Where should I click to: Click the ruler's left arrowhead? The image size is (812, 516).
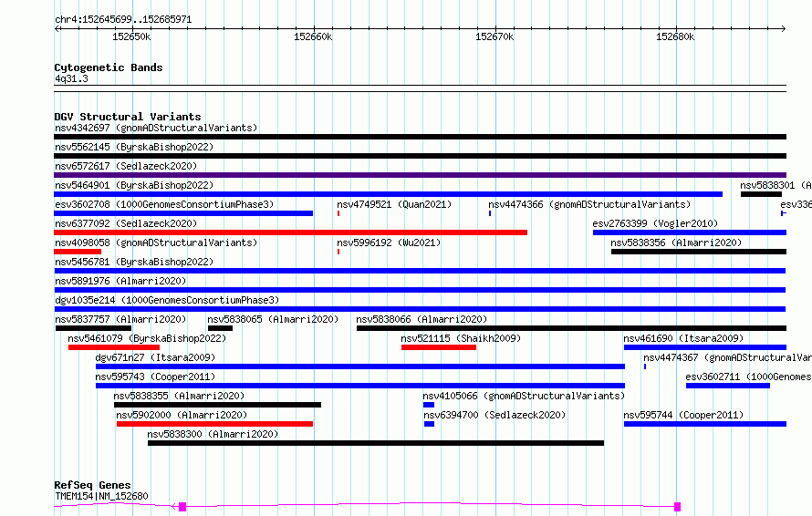[x=57, y=28]
